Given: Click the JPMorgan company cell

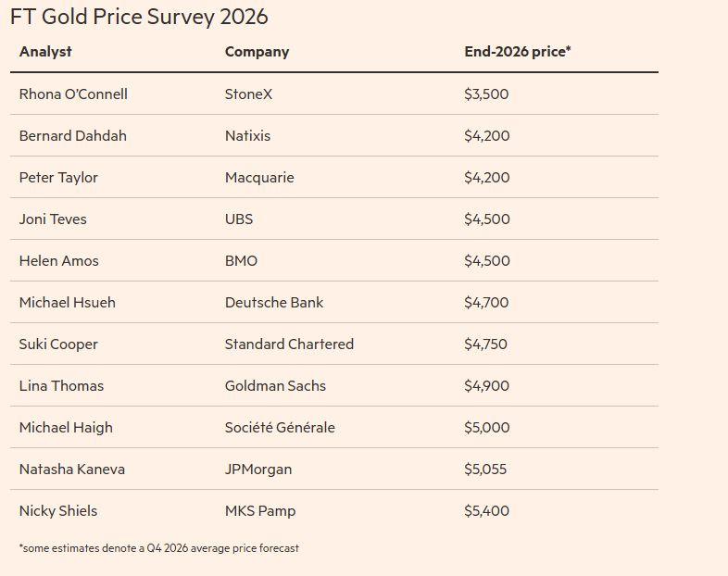Looking at the screenshot, I should tap(258, 469).
